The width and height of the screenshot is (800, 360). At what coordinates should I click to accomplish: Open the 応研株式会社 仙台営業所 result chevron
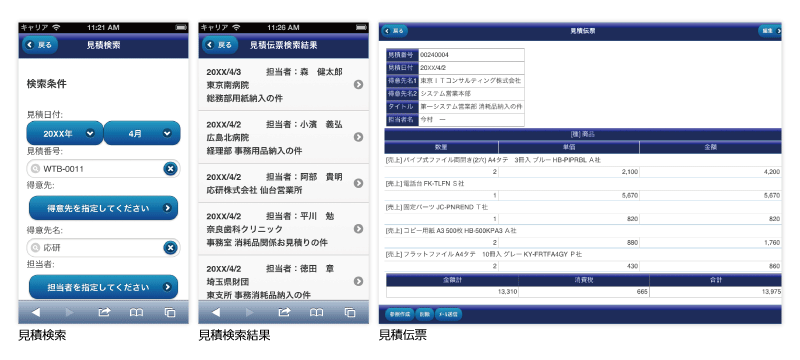pyautogui.click(x=358, y=183)
